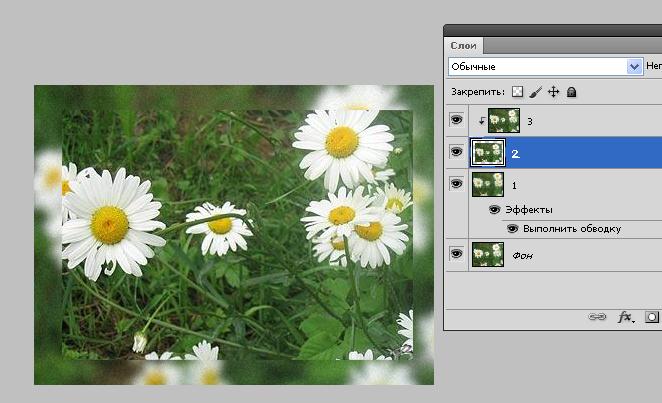This screenshot has height=403, width=662.
Task: Click the lock transparent pixels icon
Action: [x=517, y=92]
